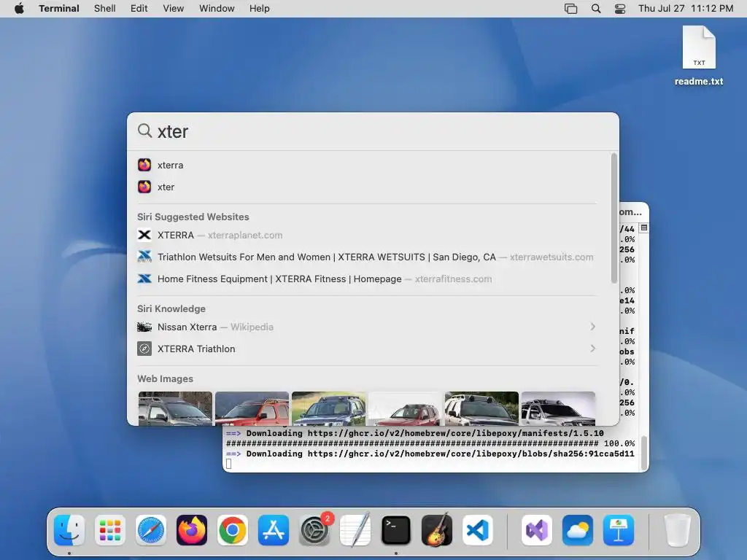Launch GarageBand from the Dock
Viewport: 747px width, 560px height.
click(x=437, y=530)
